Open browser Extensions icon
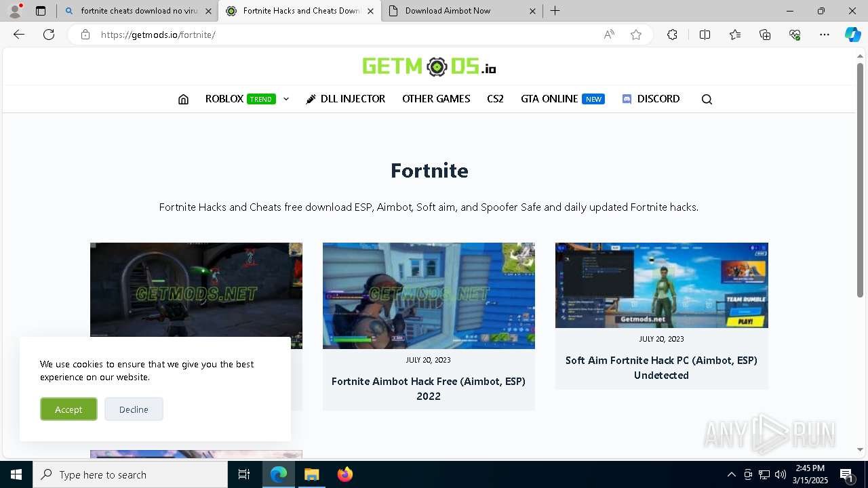 point(672,35)
